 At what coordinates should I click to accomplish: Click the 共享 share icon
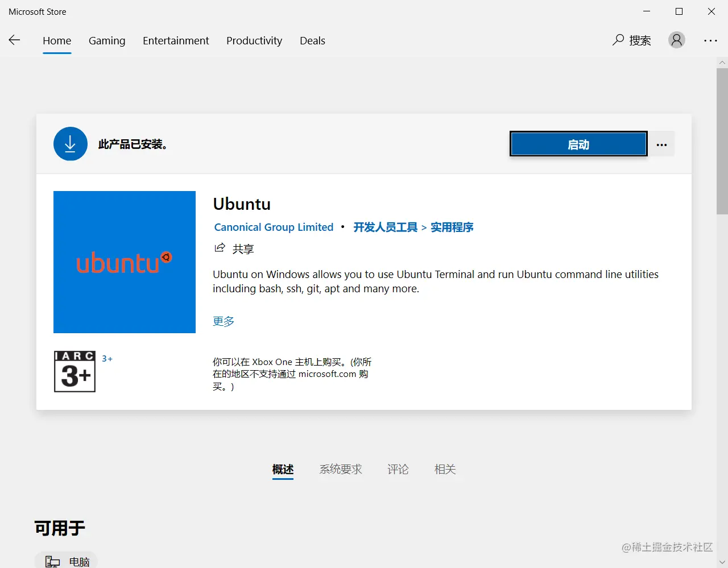tap(220, 248)
